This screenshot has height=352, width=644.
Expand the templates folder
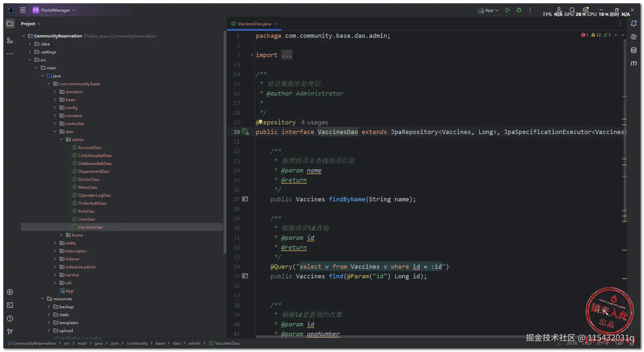(49, 322)
